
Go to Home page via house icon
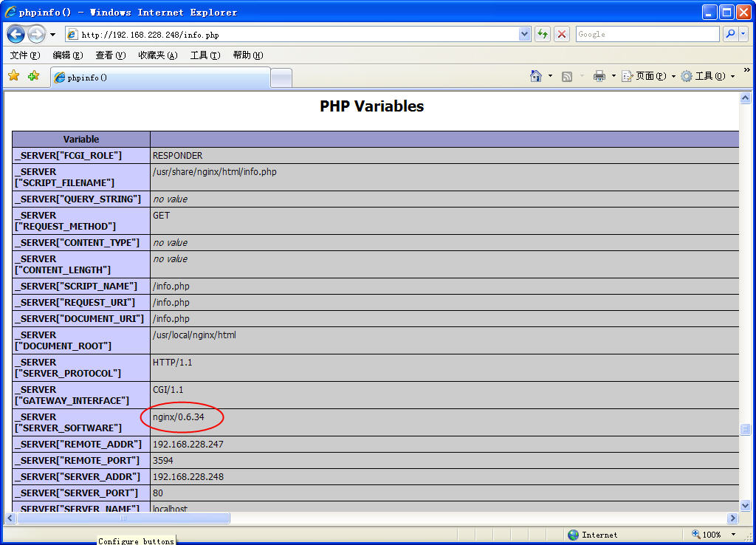tap(536, 76)
